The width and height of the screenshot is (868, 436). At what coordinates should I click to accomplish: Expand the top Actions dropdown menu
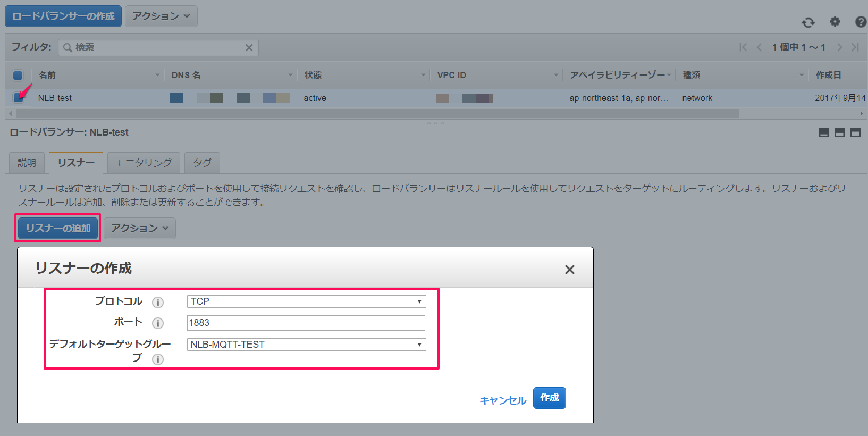coord(161,16)
